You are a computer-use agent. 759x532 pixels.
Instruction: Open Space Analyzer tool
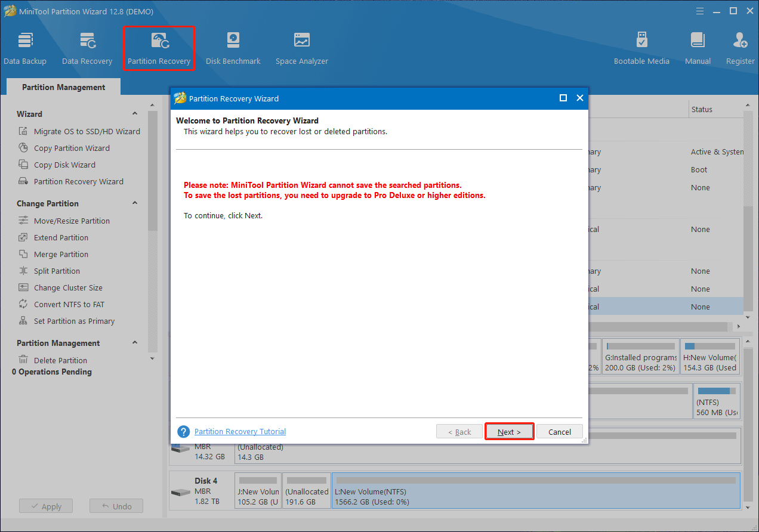[302, 48]
